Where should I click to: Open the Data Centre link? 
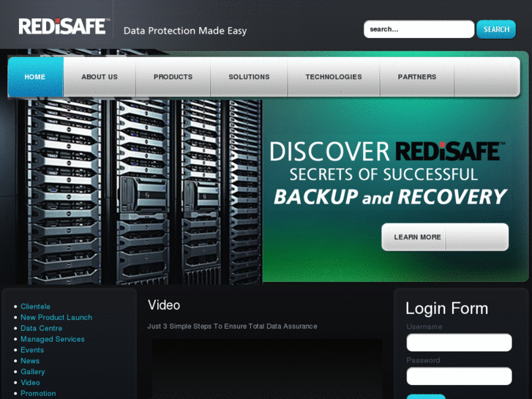coord(42,328)
